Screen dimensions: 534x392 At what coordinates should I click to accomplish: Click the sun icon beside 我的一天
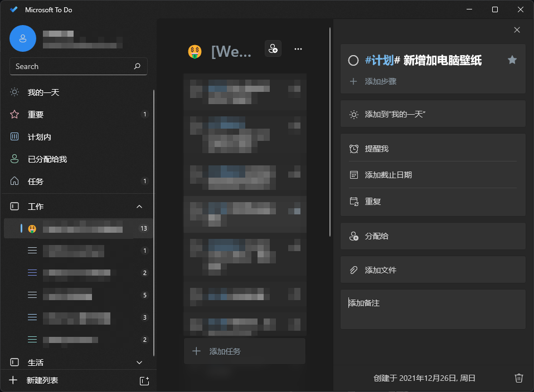pos(14,92)
